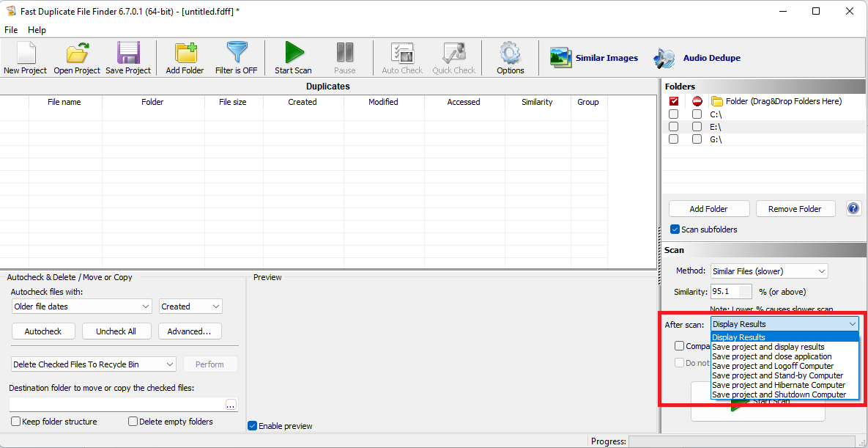The width and height of the screenshot is (868, 448).
Task: Open the Audio Dedupe tool
Action: [697, 58]
